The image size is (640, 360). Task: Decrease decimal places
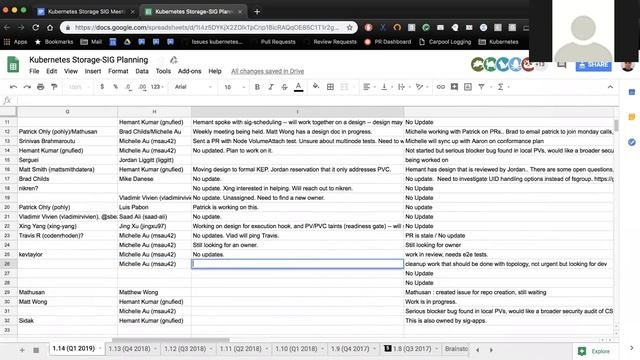(x=129, y=87)
